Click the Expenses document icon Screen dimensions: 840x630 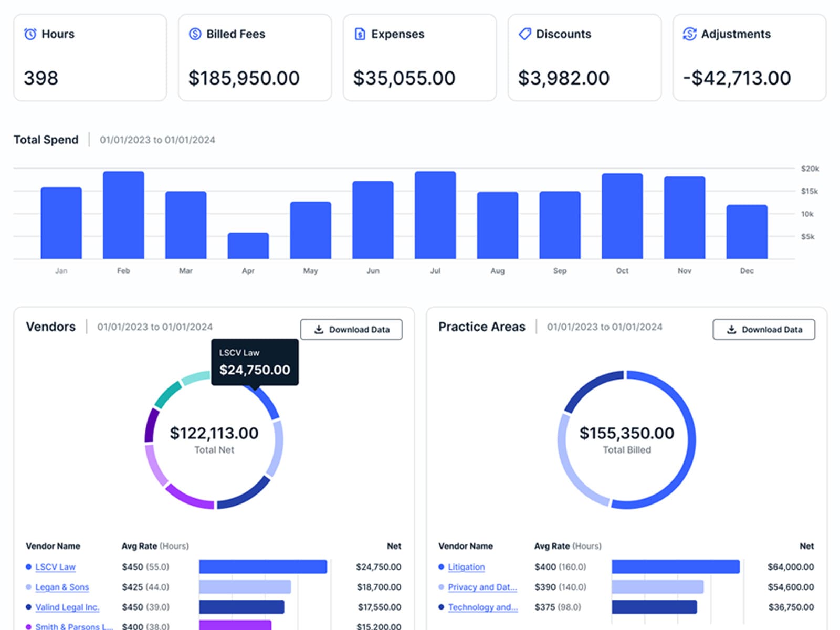[x=360, y=34]
